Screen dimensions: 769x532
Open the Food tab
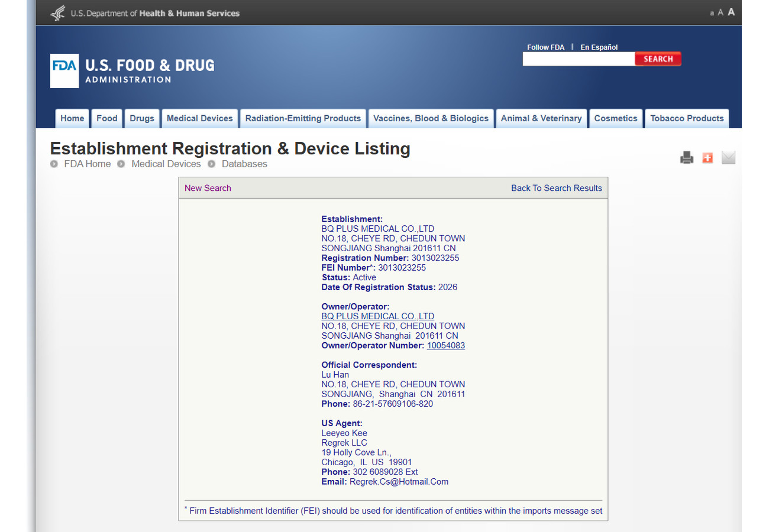point(107,118)
